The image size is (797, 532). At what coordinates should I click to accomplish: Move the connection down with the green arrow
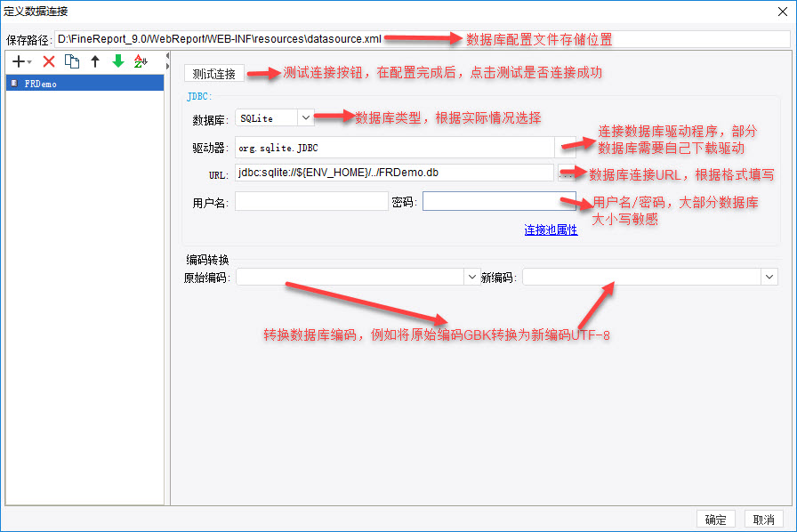pyautogui.click(x=118, y=61)
